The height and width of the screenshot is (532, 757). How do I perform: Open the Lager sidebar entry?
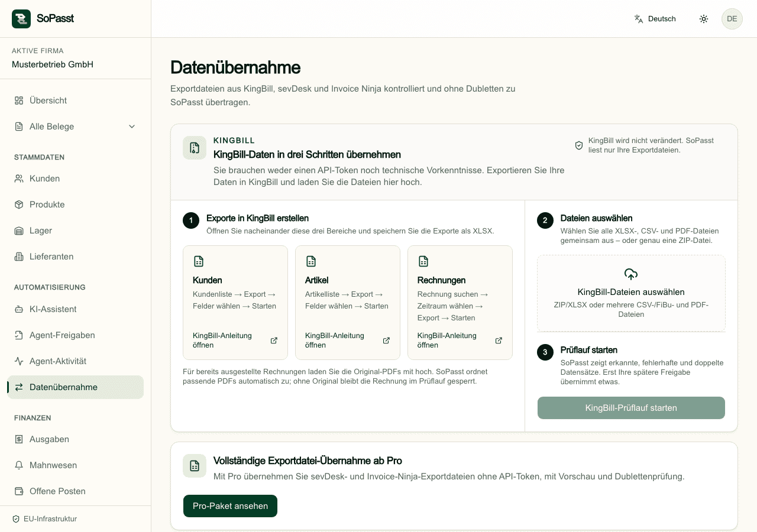pos(76,231)
